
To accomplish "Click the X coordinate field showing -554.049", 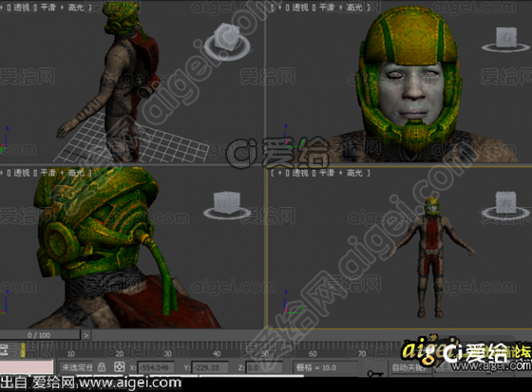I will click(x=156, y=367).
